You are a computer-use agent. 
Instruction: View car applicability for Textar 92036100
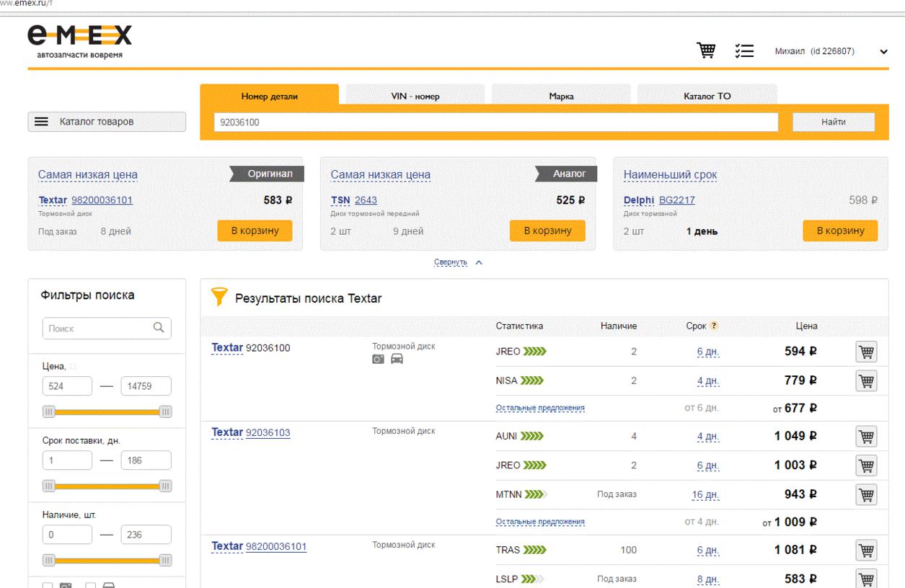(397, 360)
